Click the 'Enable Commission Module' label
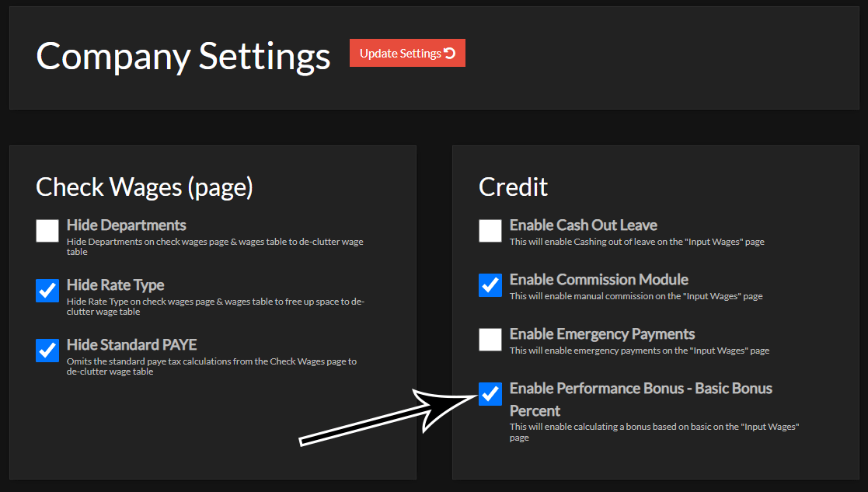The image size is (868, 492). pos(598,280)
